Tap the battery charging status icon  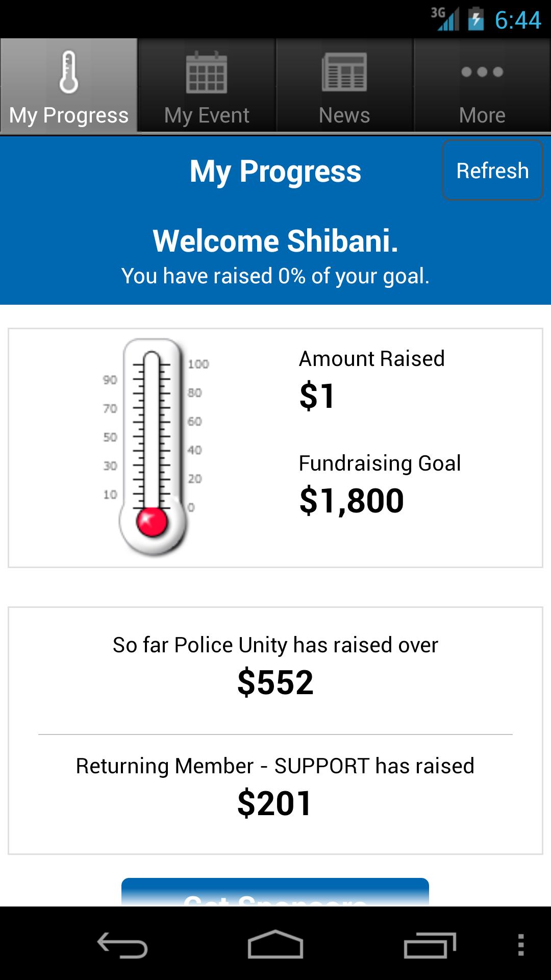(x=476, y=19)
